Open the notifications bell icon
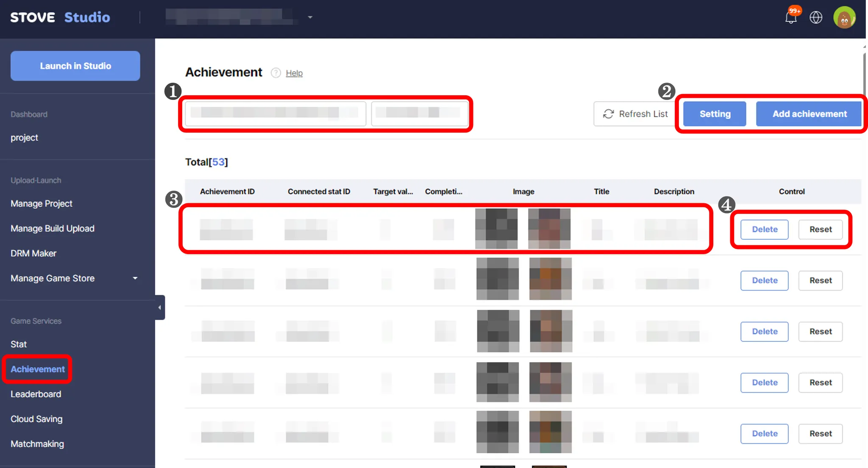 (791, 18)
